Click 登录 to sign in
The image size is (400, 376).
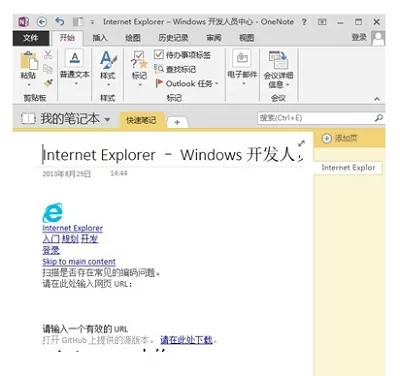359,37
